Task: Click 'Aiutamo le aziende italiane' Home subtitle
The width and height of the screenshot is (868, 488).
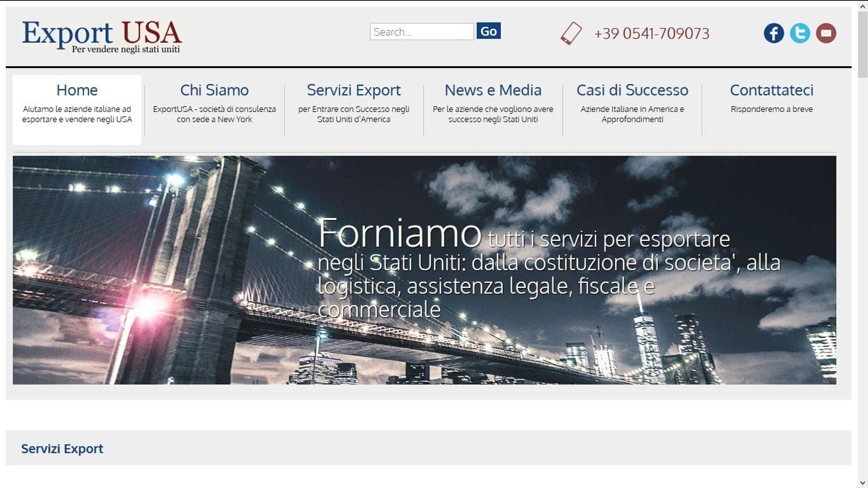Action: click(77, 114)
